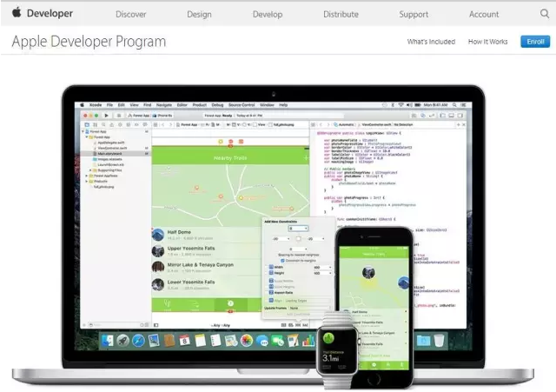The image size is (556, 392).
Task: Open the Xcode menu in the pictured menu bar
Action: click(x=96, y=105)
